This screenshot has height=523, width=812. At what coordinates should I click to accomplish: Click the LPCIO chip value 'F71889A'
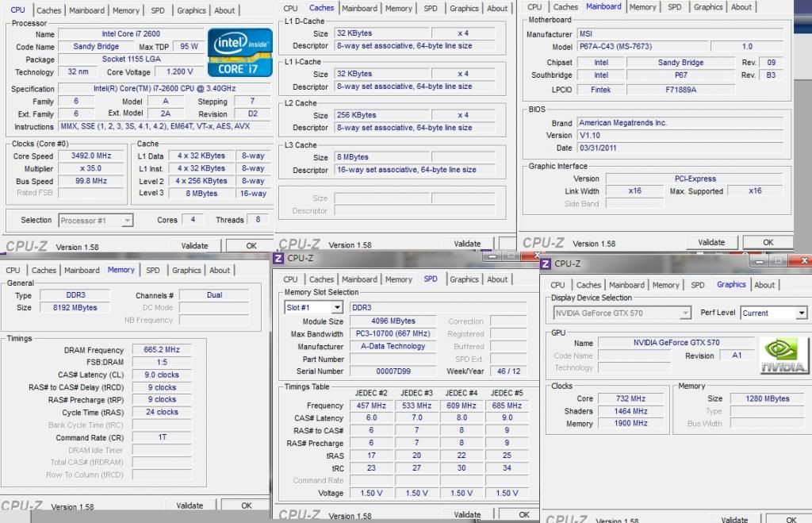pyautogui.click(x=680, y=90)
